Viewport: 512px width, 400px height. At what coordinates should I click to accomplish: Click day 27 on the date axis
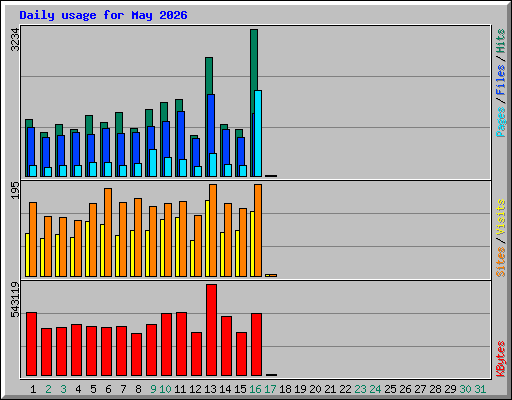pyautogui.click(x=420, y=389)
